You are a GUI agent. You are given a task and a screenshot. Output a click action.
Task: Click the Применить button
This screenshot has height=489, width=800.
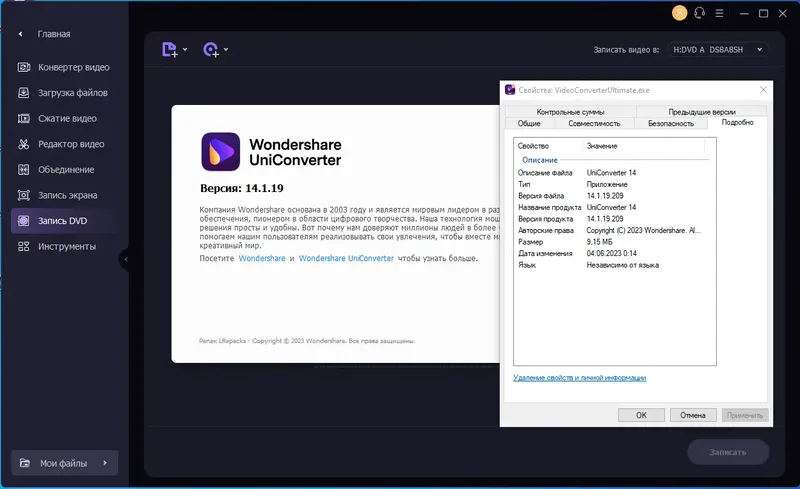744,415
